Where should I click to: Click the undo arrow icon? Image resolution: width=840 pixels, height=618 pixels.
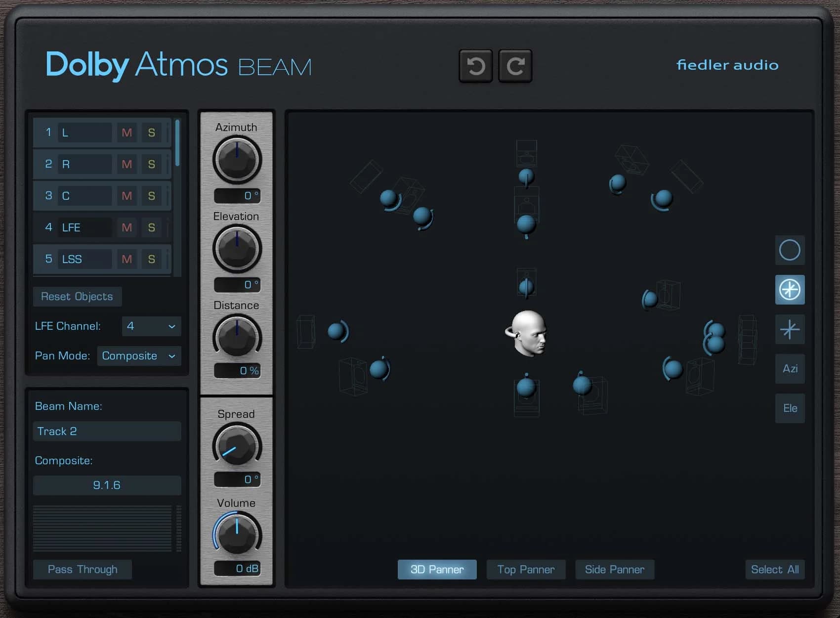(475, 65)
